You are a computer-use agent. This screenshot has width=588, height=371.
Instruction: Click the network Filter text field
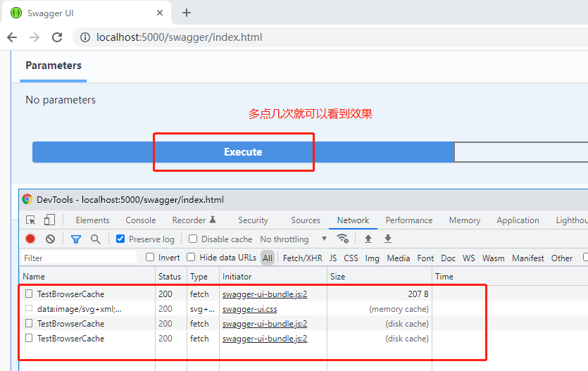click(x=79, y=258)
